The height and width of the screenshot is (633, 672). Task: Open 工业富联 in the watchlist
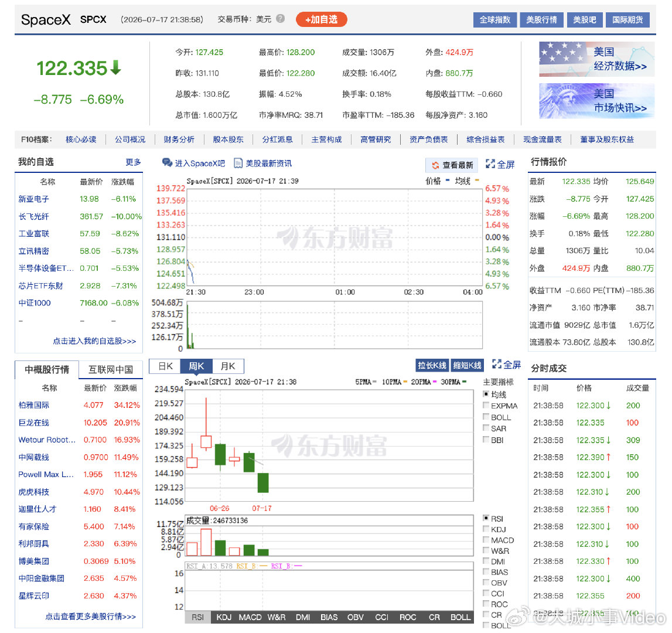pos(34,234)
